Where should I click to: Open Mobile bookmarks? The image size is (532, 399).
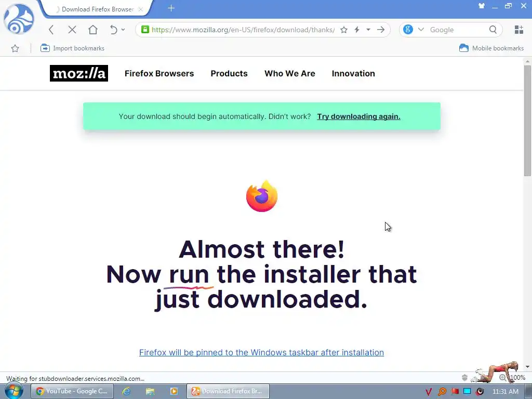pos(491,48)
